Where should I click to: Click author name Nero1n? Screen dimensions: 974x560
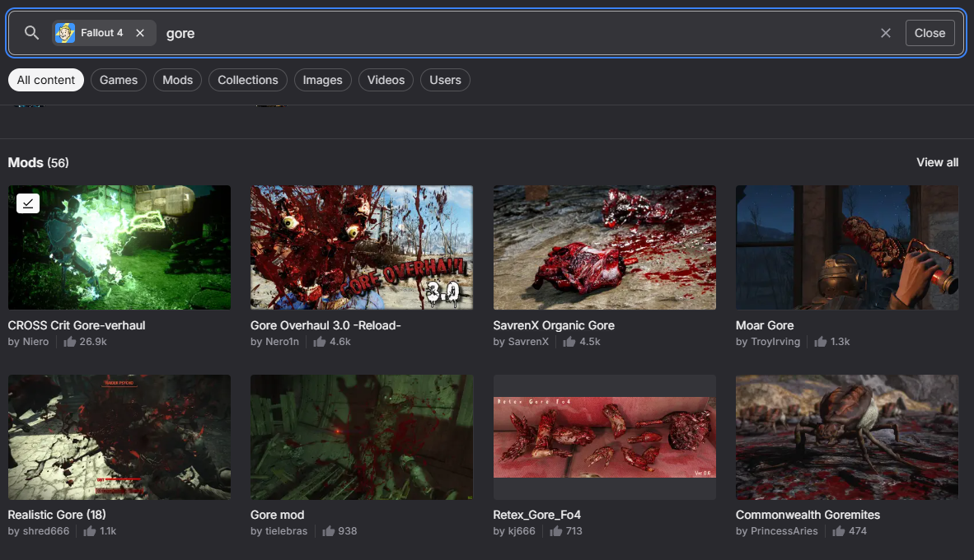point(282,342)
